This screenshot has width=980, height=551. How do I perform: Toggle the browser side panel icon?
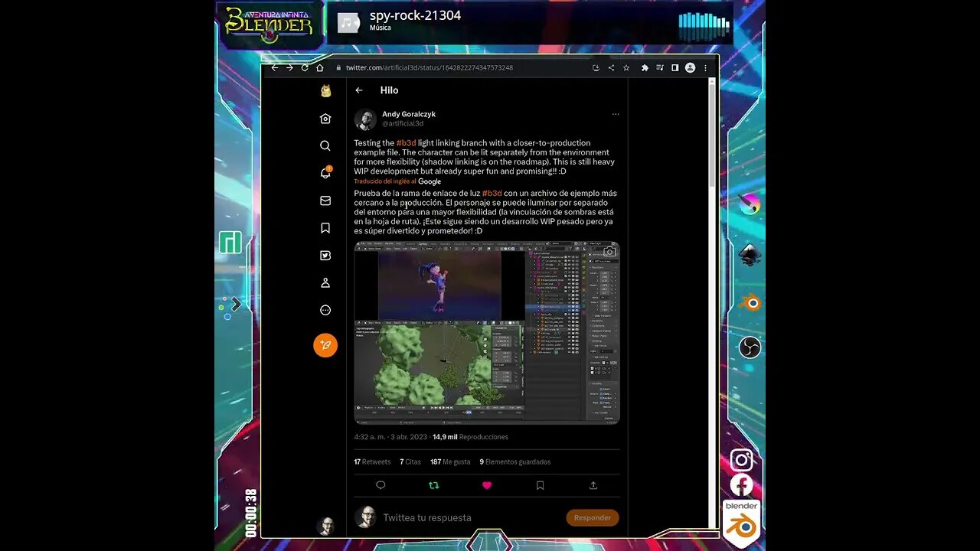pyautogui.click(x=675, y=67)
